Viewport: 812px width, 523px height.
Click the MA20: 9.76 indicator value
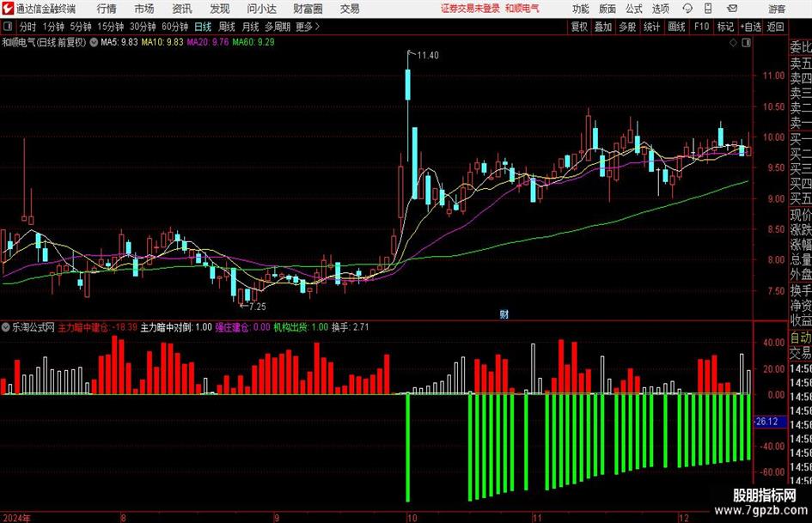pos(208,42)
